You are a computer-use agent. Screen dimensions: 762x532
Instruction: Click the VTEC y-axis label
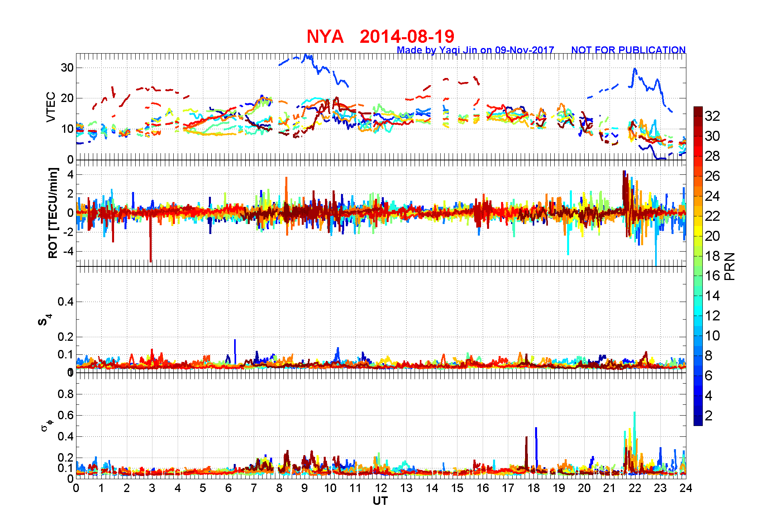(51, 107)
